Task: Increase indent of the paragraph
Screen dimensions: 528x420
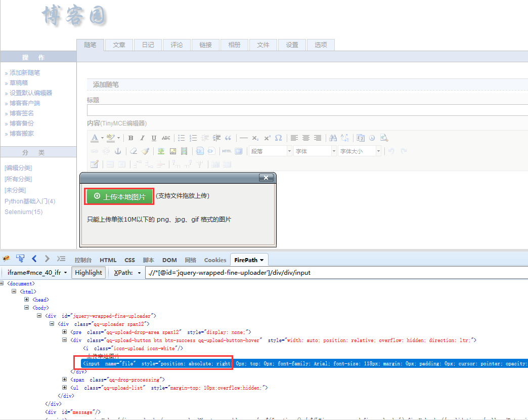Action: [x=216, y=138]
